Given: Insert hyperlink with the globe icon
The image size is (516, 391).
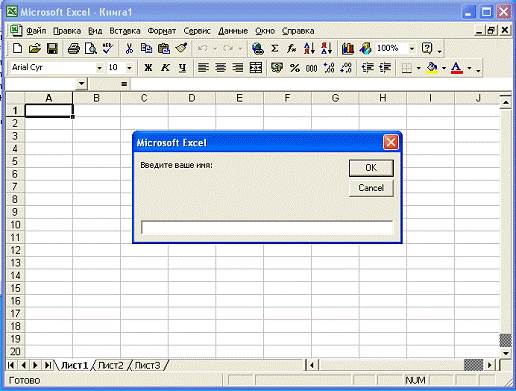Looking at the screenshot, I should click(x=257, y=49).
